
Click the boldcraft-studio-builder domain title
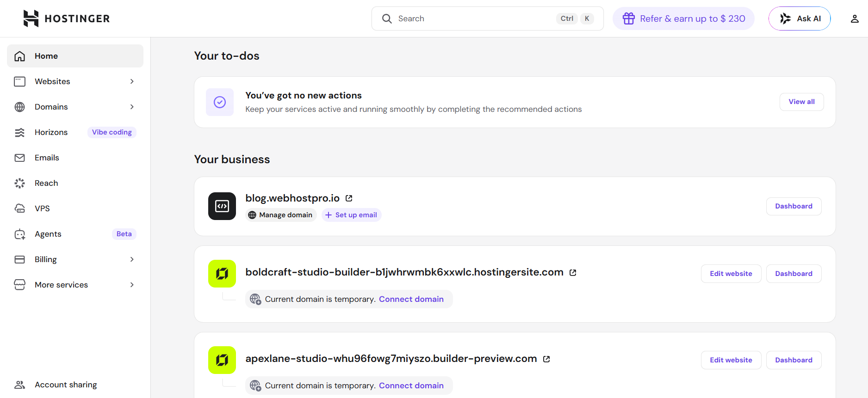(404, 272)
